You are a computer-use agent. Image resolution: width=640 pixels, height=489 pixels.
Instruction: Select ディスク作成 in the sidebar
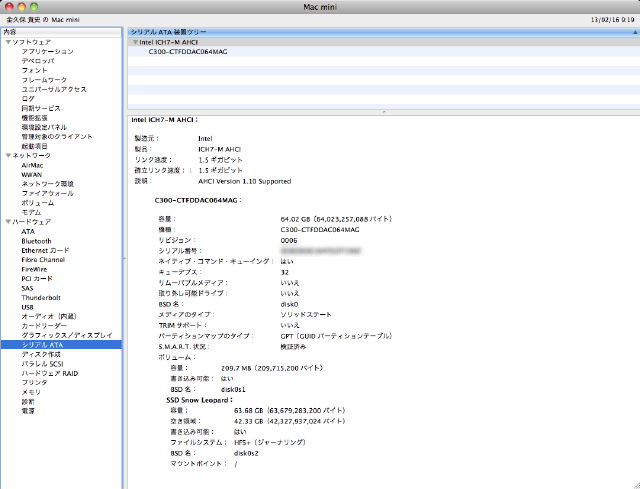(x=41, y=354)
